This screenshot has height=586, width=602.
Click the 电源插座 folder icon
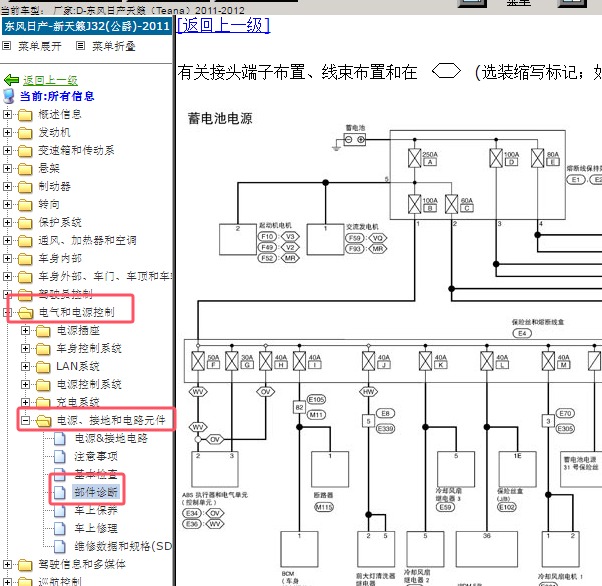[x=43, y=331]
